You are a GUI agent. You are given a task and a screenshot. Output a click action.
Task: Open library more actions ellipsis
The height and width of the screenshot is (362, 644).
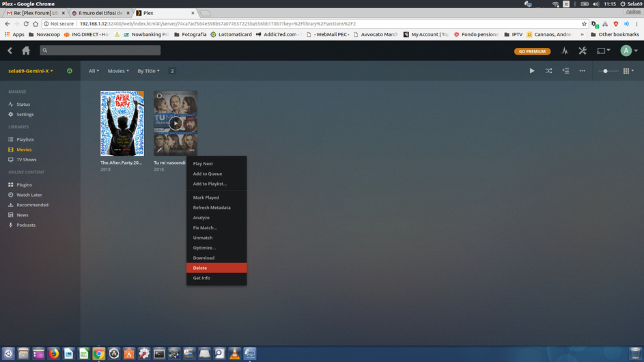[x=583, y=70]
